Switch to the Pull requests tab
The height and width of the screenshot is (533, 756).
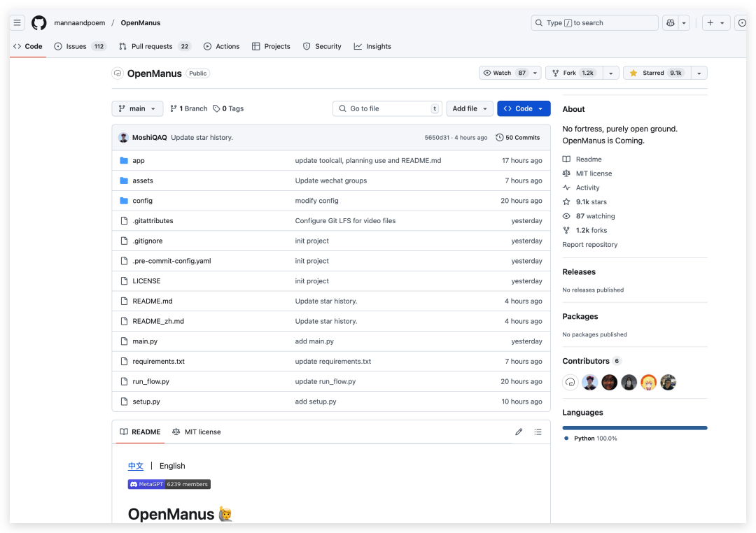point(151,46)
